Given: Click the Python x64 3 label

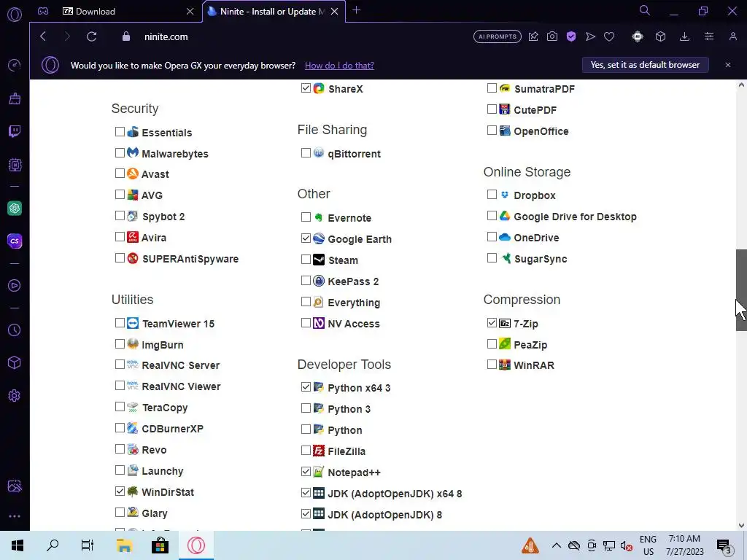Looking at the screenshot, I should point(359,388).
